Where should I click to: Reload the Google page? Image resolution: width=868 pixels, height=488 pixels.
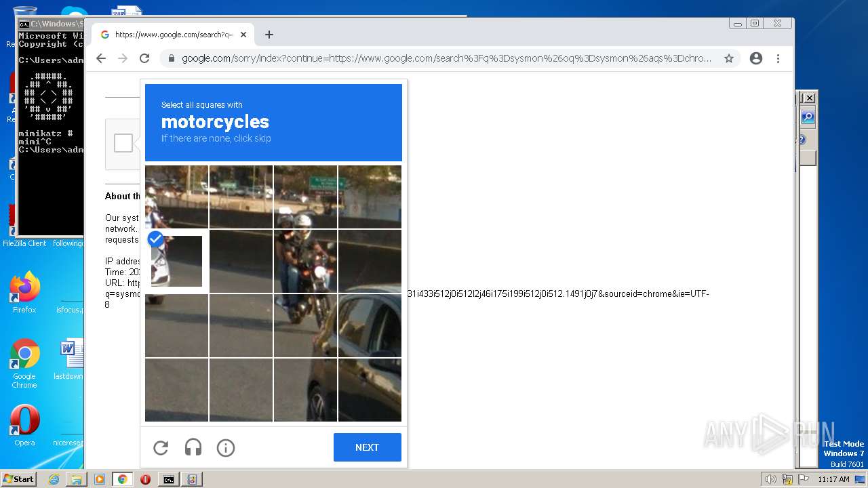pos(144,58)
